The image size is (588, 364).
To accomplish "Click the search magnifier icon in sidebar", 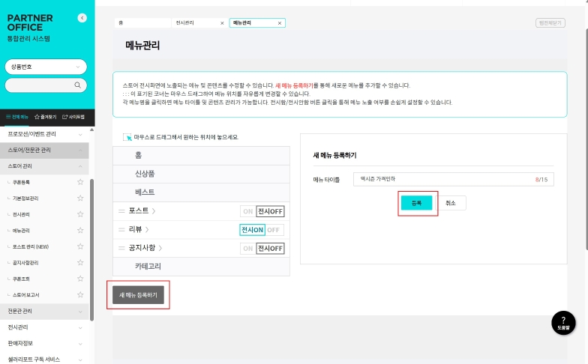I will 77,85.
